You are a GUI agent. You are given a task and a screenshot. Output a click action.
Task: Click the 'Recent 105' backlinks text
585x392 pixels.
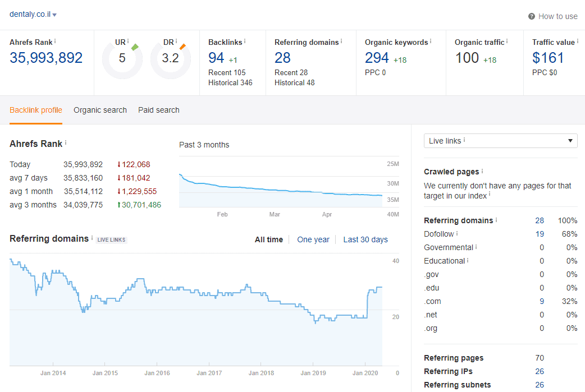pos(227,72)
